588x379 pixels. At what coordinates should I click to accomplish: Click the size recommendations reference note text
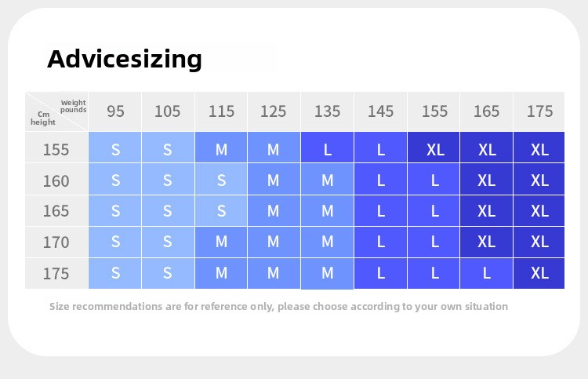tap(278, 306)
